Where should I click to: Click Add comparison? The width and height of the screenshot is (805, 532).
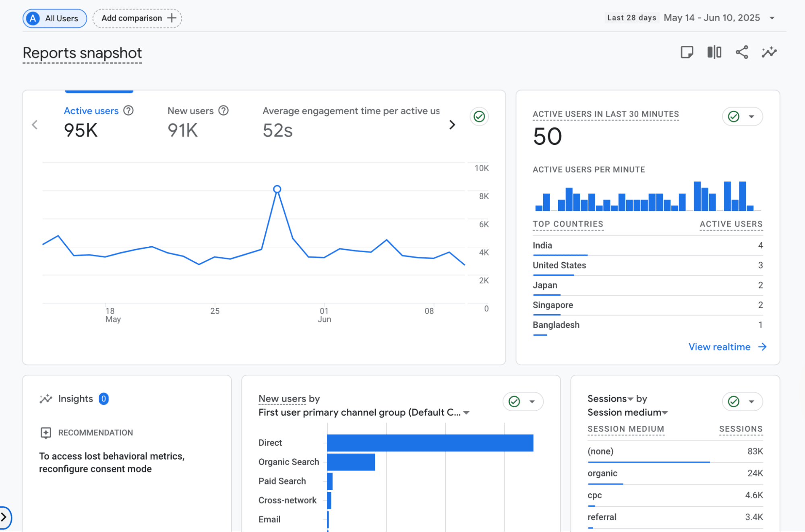click(137, 18)
